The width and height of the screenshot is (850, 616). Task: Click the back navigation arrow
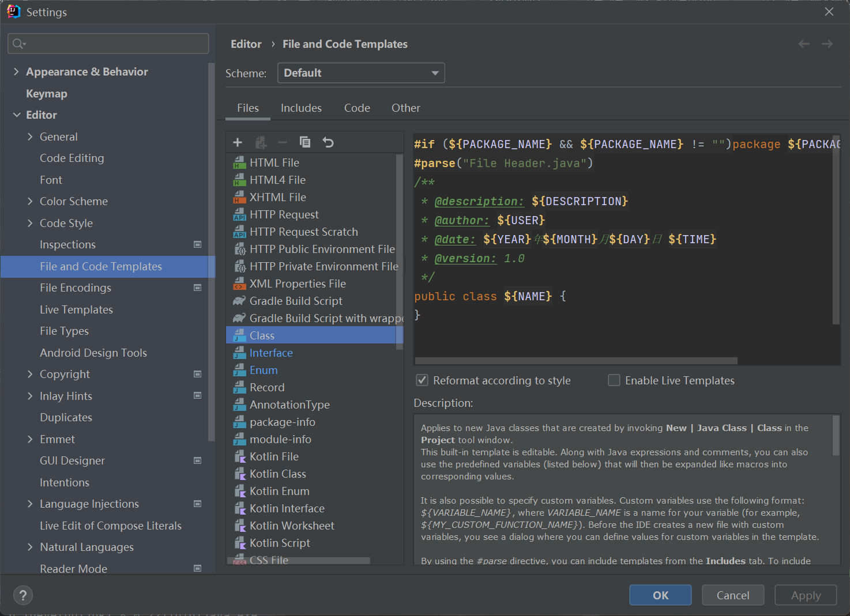pyautogui.click(x=804, y=44)
